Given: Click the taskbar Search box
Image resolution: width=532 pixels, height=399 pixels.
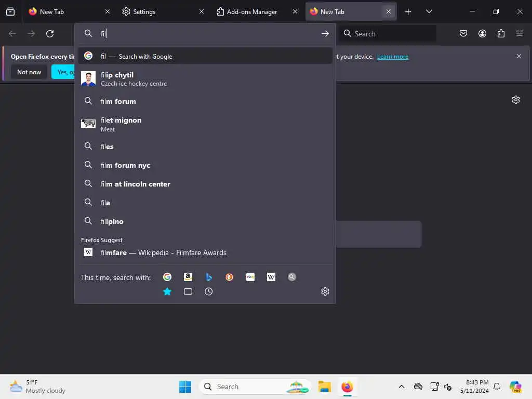Looking at the screenshot, I should click(x=255, y=387).
